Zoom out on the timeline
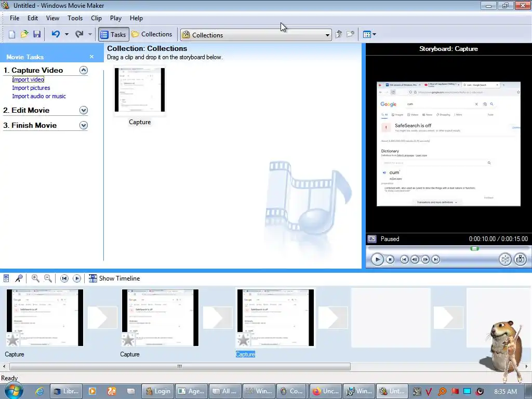532x399 pixels. tap(48, 278)
